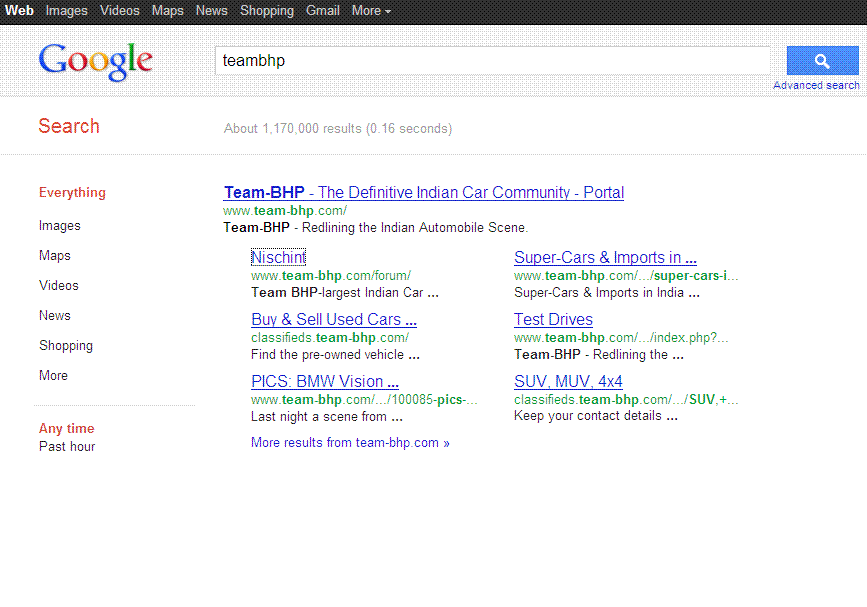Image resolution: width=867 pixels, height=607 pixels.
Task: Click snippet 'Find the pre-owned vehicle ...'
Action: coord(336,354)
